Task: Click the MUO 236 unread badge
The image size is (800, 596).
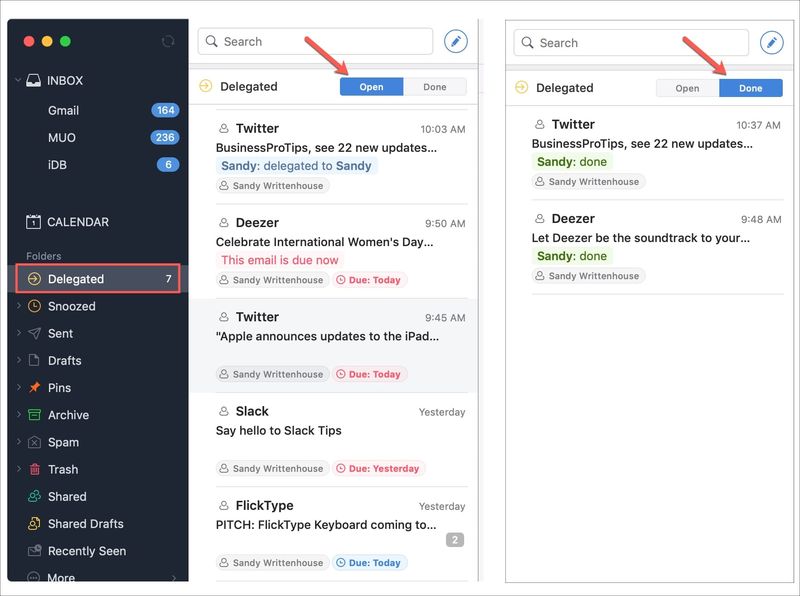Action: (165, 137)
